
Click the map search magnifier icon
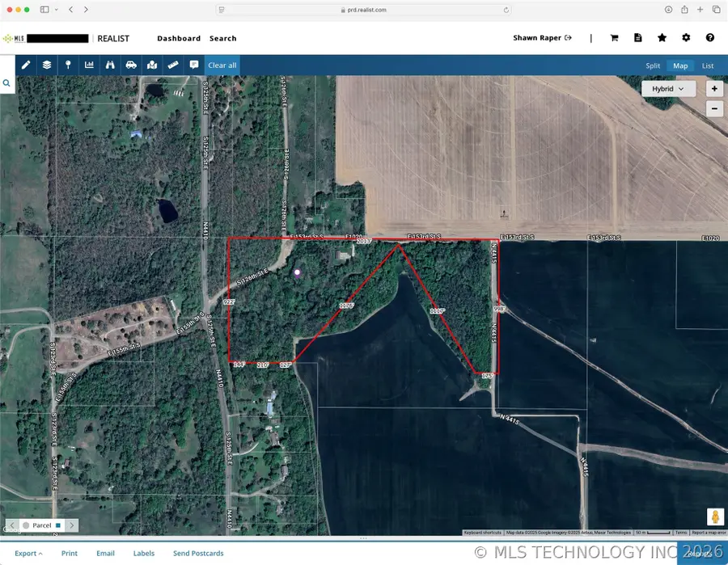tap(6, 83)
